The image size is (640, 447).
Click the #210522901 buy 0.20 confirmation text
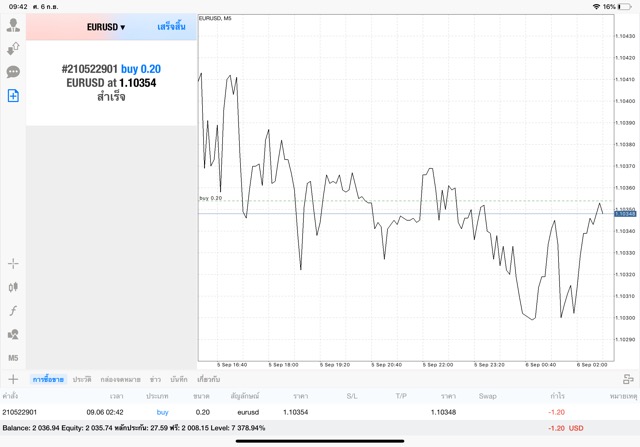point(111,69)
